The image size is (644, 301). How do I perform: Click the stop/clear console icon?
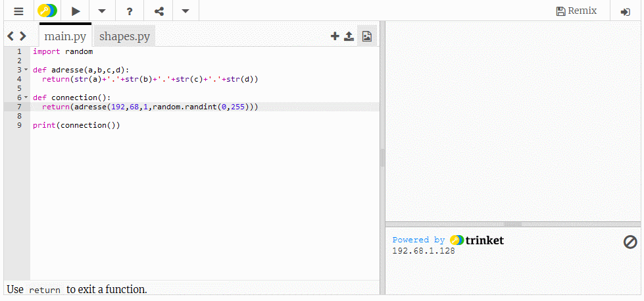point(630,242)
